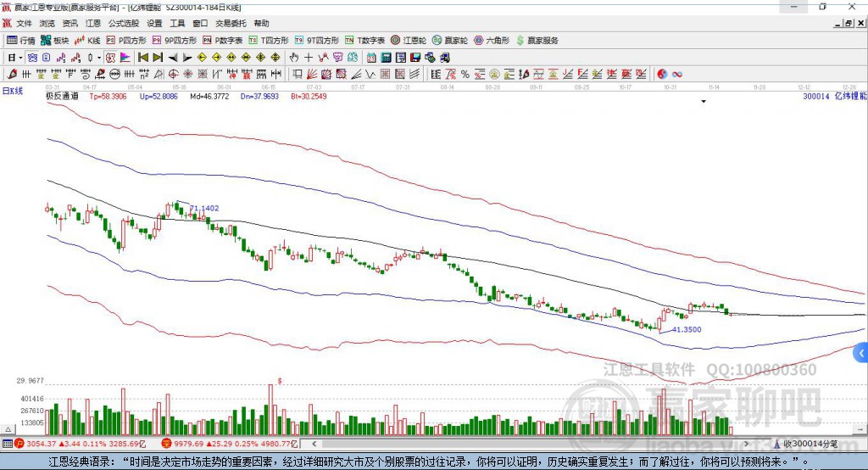Screen dimensions: 868x470
Task: Open the calculator icon
Action: pos(386,58)
